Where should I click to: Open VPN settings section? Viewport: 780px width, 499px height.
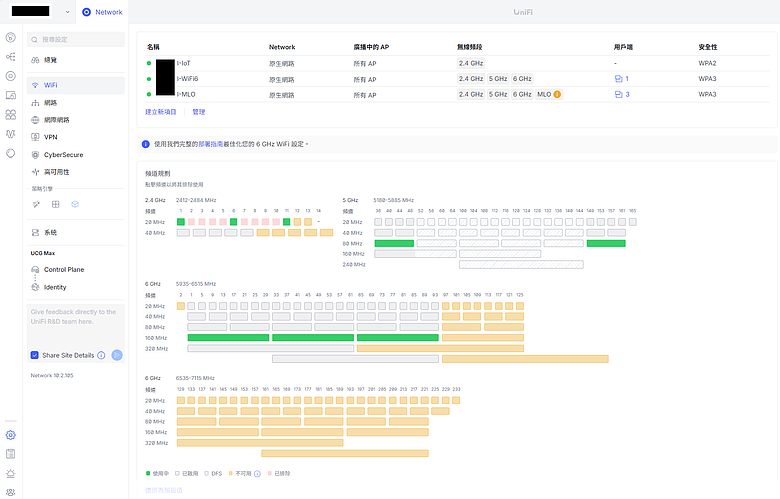(x=76, y=137)
